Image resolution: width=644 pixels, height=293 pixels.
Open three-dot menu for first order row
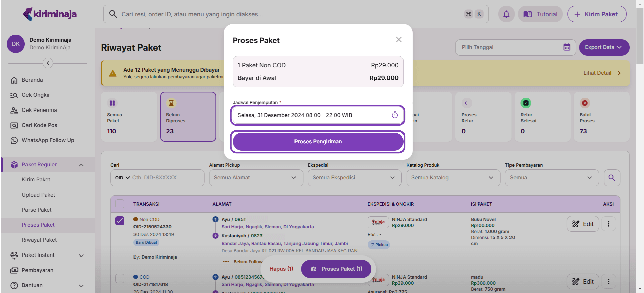pyautogui.click(x=608, y=224)
